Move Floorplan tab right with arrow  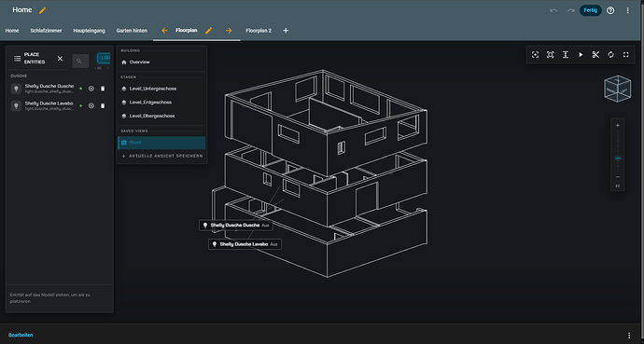[x=229, y=31]
